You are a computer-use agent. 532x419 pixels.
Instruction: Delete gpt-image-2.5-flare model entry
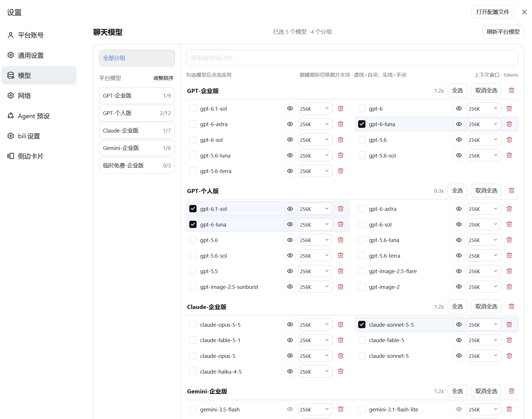tap(509, 271)
